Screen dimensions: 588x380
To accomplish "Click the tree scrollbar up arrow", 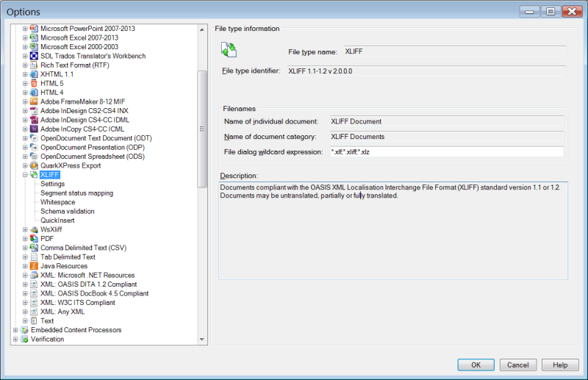I will (202, 29).
